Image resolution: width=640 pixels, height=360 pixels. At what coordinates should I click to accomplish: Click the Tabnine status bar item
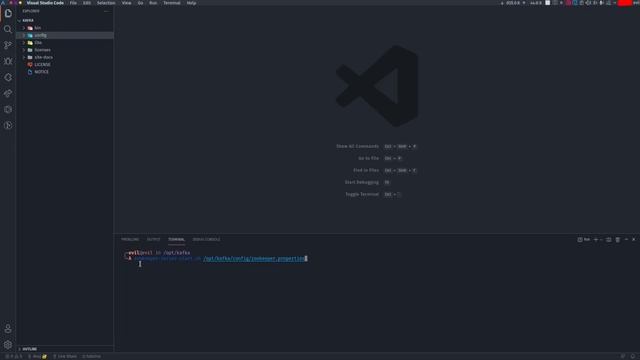click(x=92, y=356)
